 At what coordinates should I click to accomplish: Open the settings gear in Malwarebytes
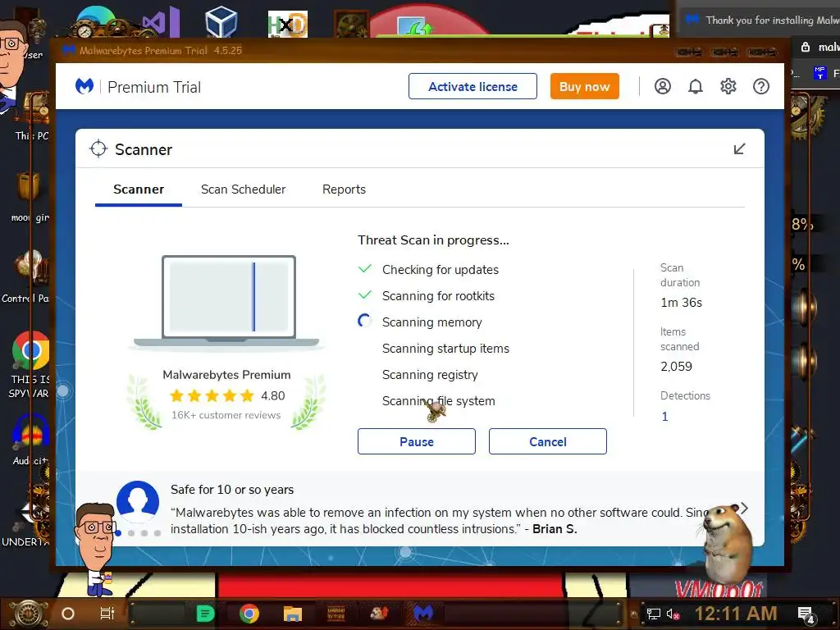(728, 86)
